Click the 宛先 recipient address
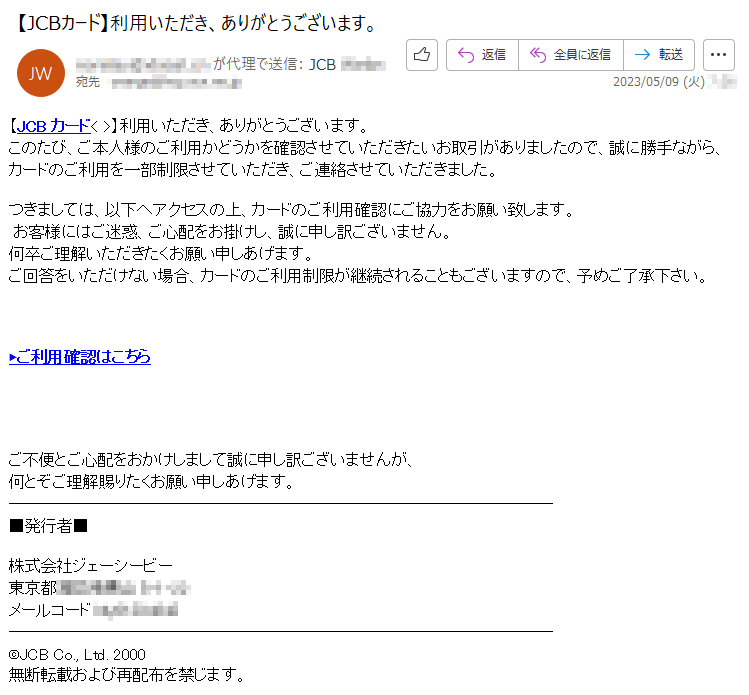Image resolution: width=749 pixels, height=695 pixels. [177, 83]
